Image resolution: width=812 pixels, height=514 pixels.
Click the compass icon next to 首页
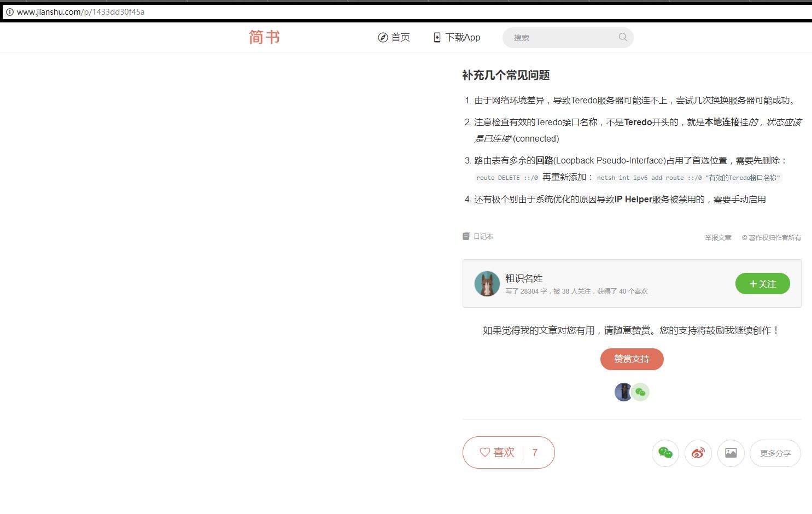[x=382, y=37]
